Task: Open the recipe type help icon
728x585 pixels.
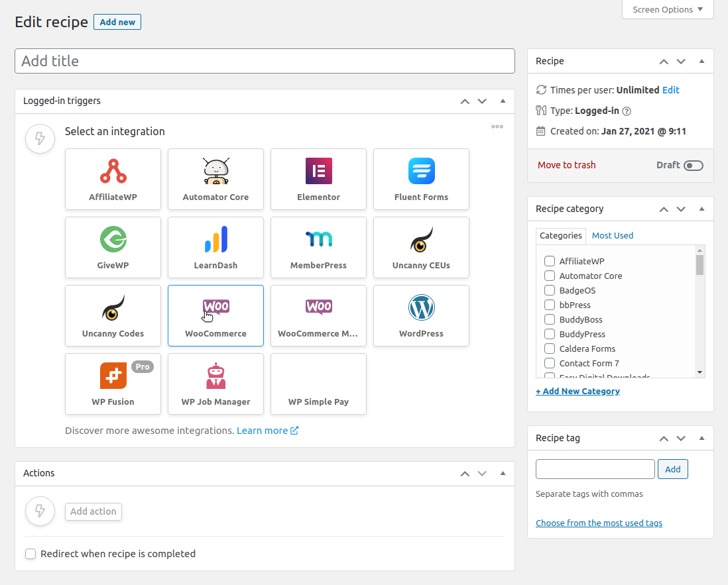Action: click(627, 111)
